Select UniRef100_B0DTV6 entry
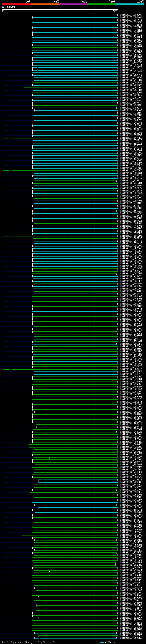 click(x=131, y=32)
